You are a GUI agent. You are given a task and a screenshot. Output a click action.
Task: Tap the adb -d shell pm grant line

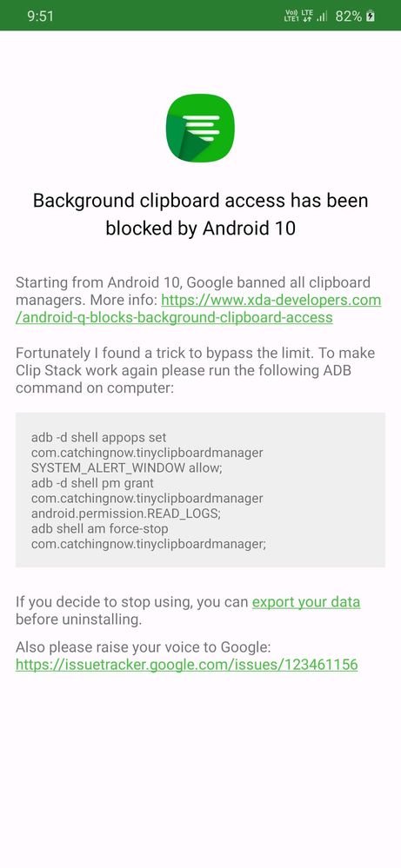(92, 483)
